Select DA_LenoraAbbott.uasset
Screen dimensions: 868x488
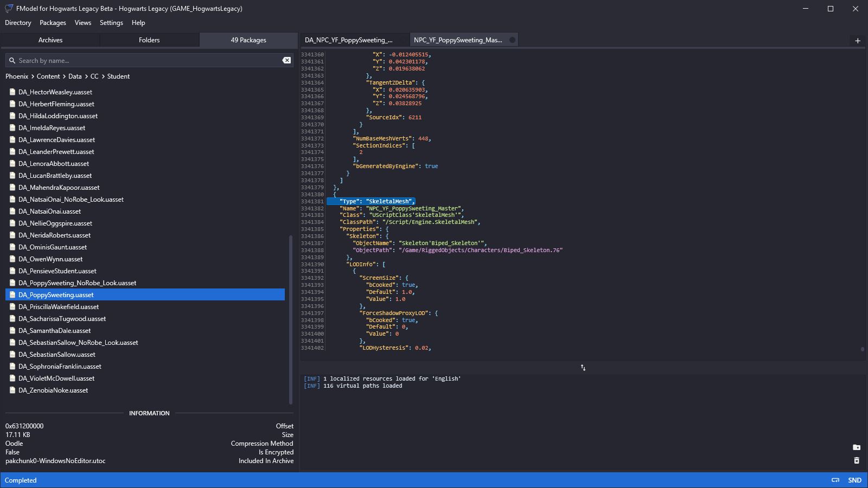coord(145,164)
